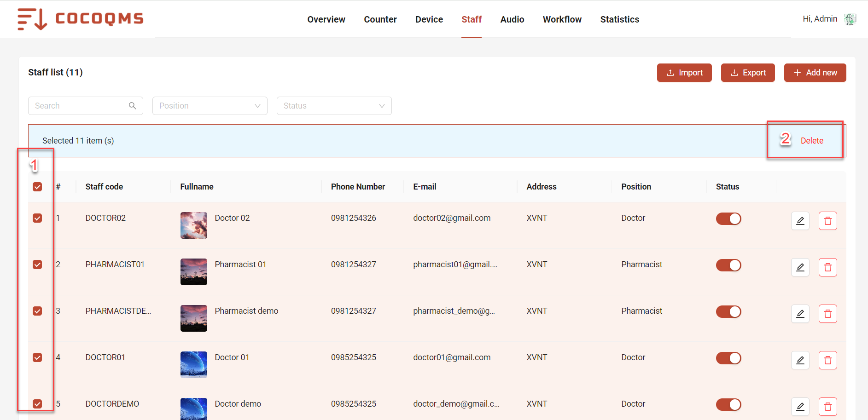Open the Workflow tab
The height and width of the screenshot is (420, 868).
(x=562, y=19)
